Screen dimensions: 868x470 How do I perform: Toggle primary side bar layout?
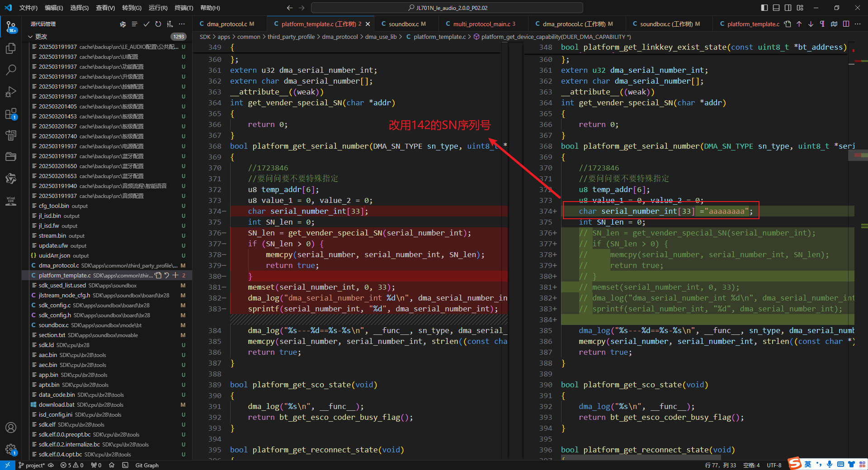[x=764, y=8]
